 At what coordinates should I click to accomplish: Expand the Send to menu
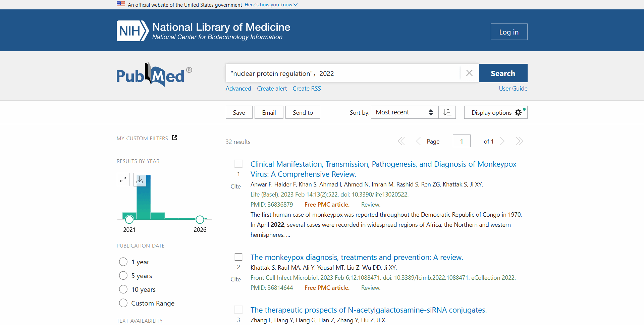pos(303,112)
